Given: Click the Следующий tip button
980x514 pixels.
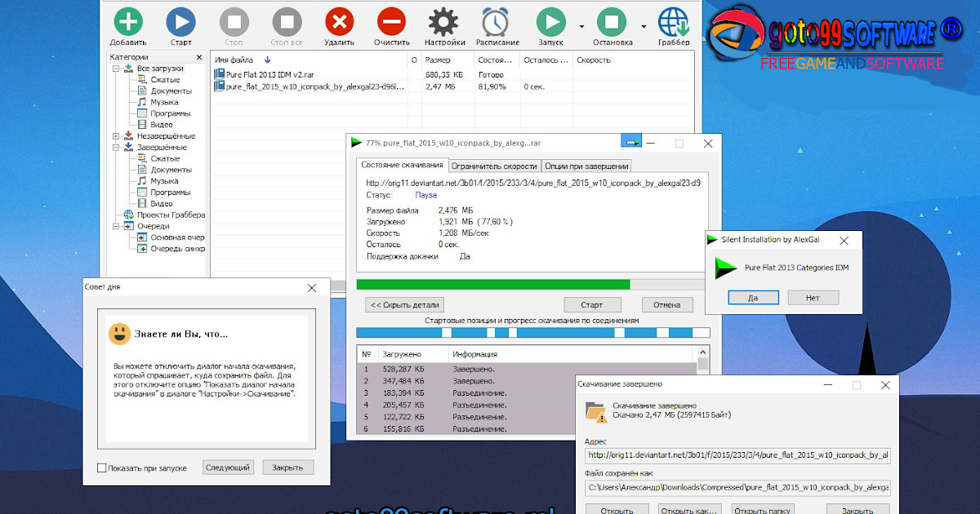Looking at the screenshot, I should pyautogui.click(x=228, y=467).
